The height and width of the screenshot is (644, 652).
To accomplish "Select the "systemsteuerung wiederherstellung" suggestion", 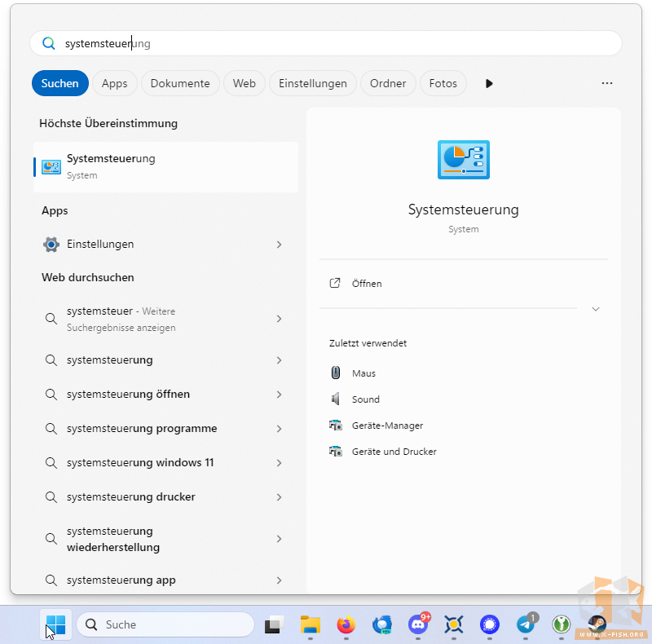I will click(x=152, y=539).
